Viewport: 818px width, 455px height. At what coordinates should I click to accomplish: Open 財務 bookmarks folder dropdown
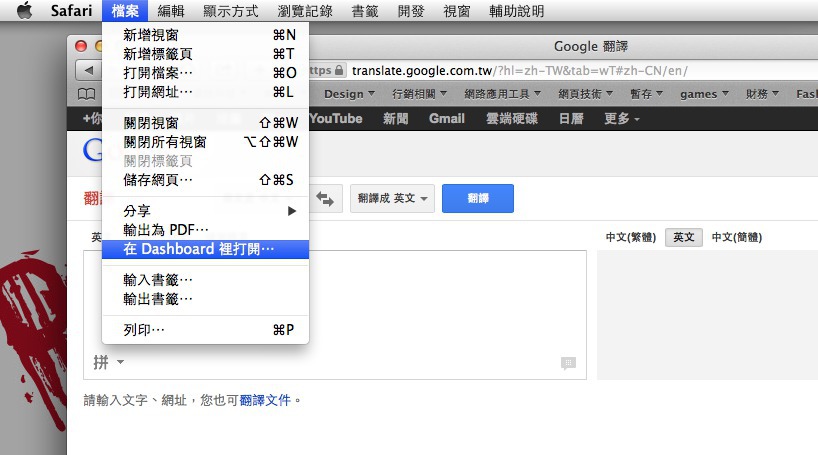pyautogui.click(x=762, y=94)
